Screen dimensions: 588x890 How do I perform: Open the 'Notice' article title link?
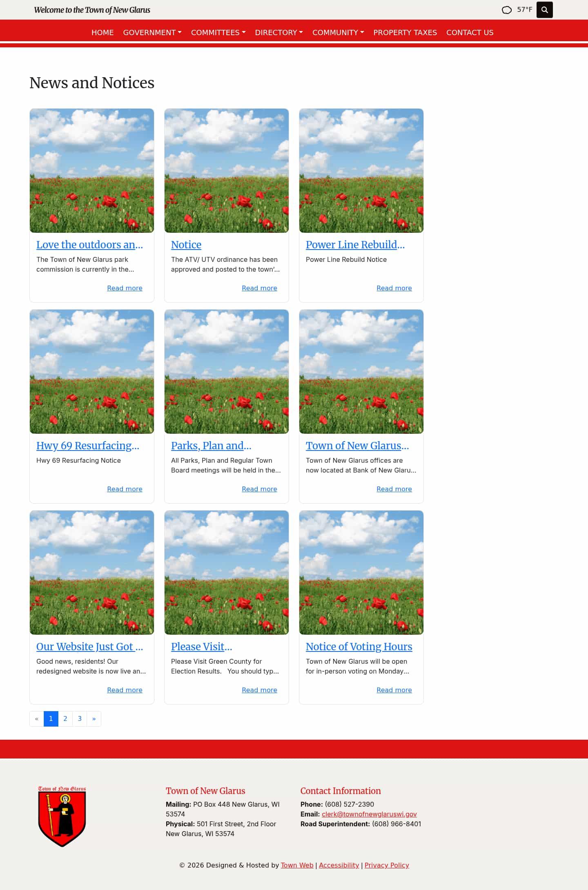pos(186,245)
